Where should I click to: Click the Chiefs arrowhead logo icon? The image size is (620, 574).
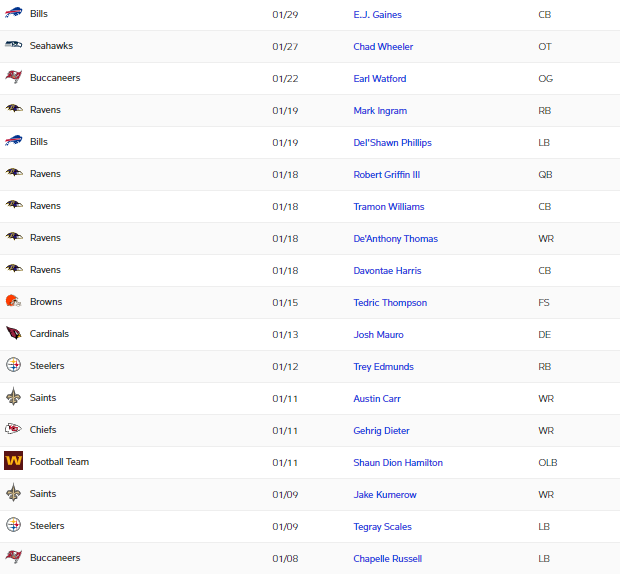click(x=13, y=429)
